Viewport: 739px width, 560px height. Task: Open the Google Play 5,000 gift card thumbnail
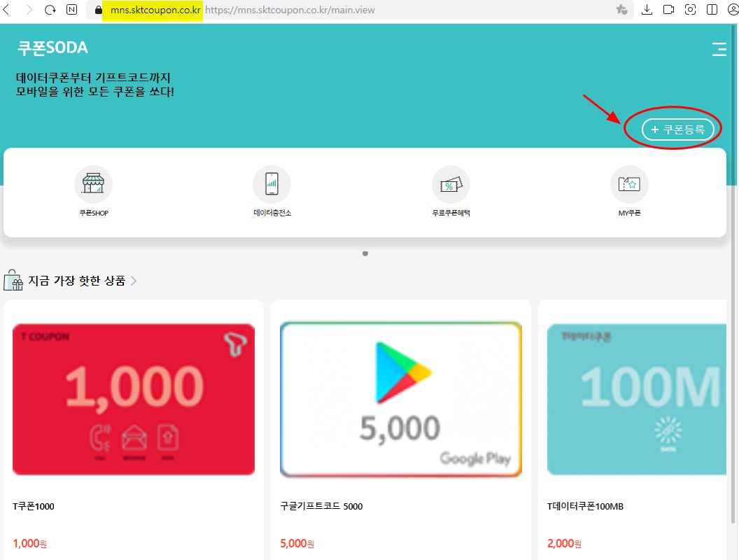[400, 399]
